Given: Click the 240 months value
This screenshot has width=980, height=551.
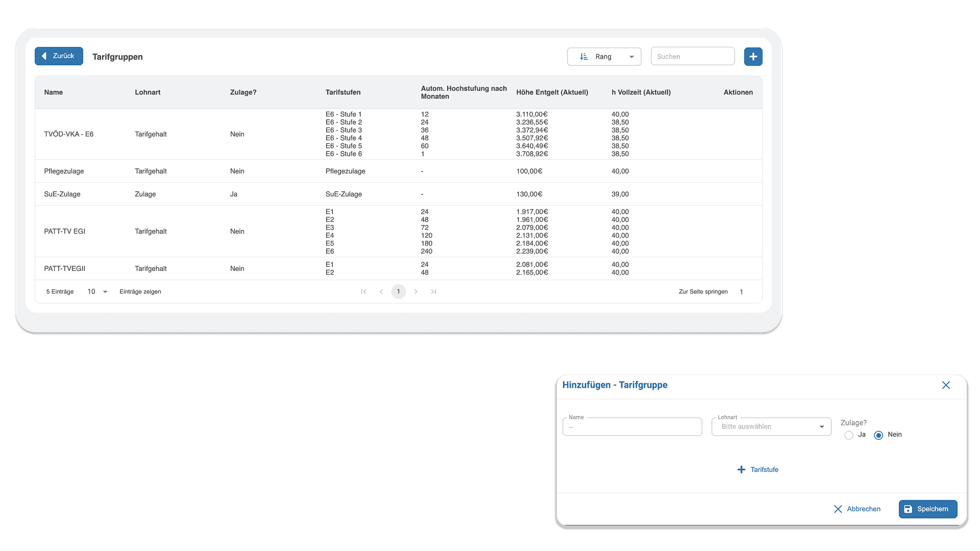Looking at the screenshot, I should pyautogui.click(x=427, y=251).
